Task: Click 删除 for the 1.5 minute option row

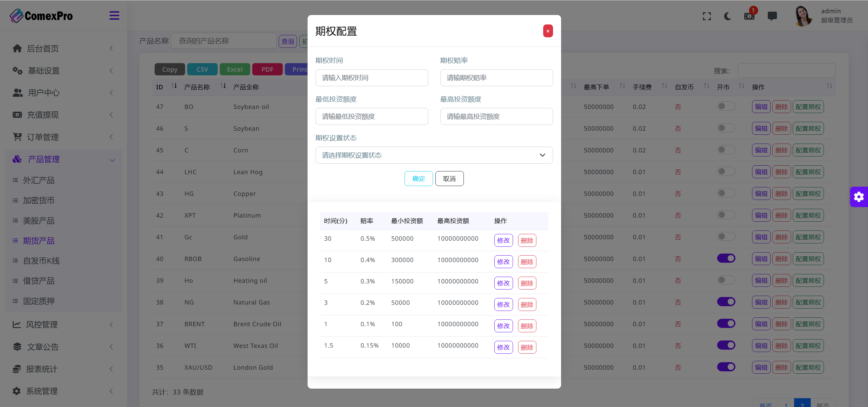Action: [x=527, y=347]
